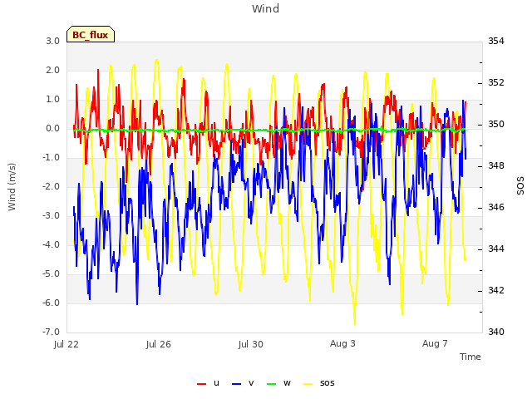Viewport: 532px width, 399px height.
Task: Click the '-1.0' left axis value
Action: click(x=52, y=157)
